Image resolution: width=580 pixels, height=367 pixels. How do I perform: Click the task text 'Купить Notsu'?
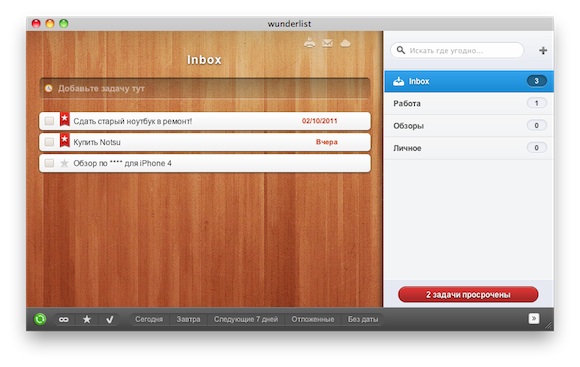pyautogui.click(x=97, y=142)
